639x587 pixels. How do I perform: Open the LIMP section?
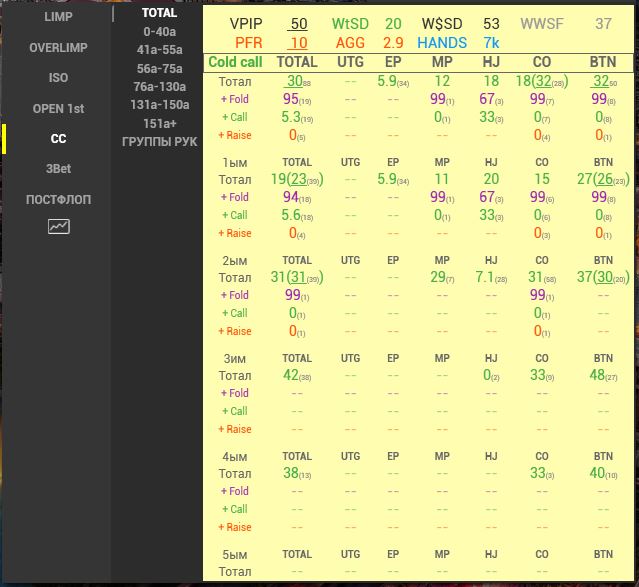[58, 17]
